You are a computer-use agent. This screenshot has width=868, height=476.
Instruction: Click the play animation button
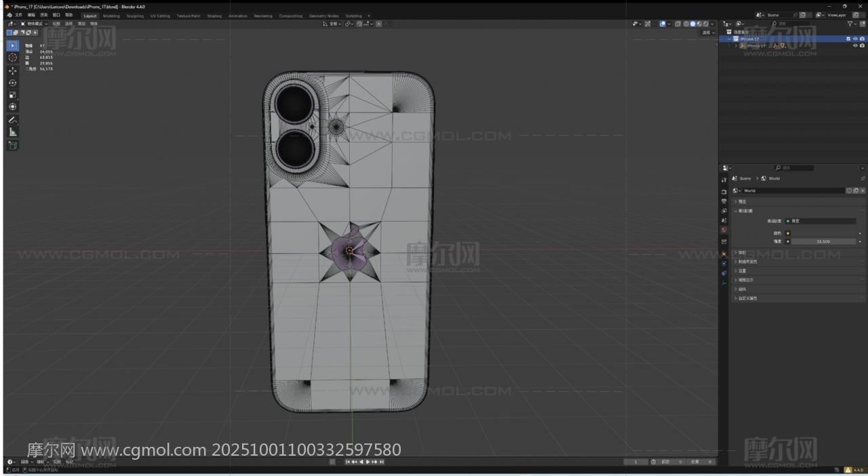point(368,462)
